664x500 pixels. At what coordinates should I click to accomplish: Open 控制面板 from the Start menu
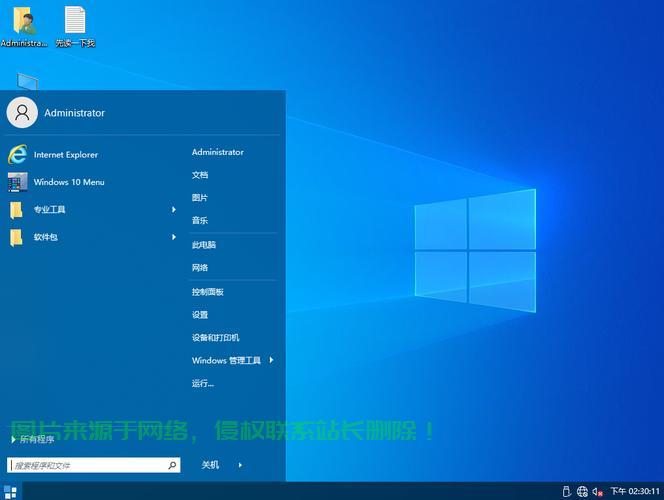(208, 292)
